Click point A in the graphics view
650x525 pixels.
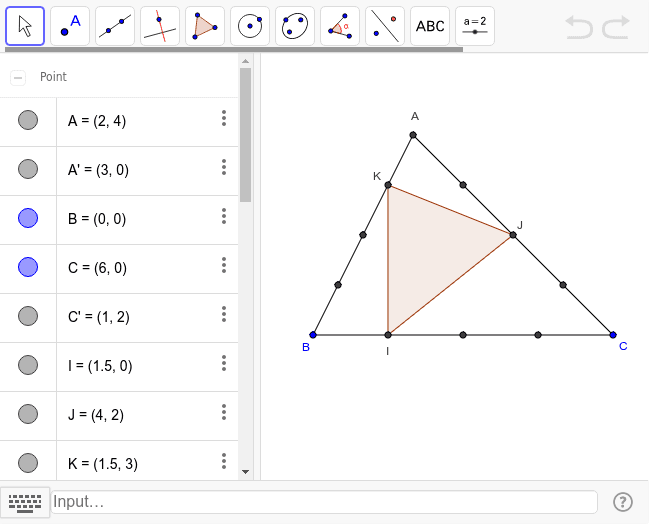click(413, 135)
